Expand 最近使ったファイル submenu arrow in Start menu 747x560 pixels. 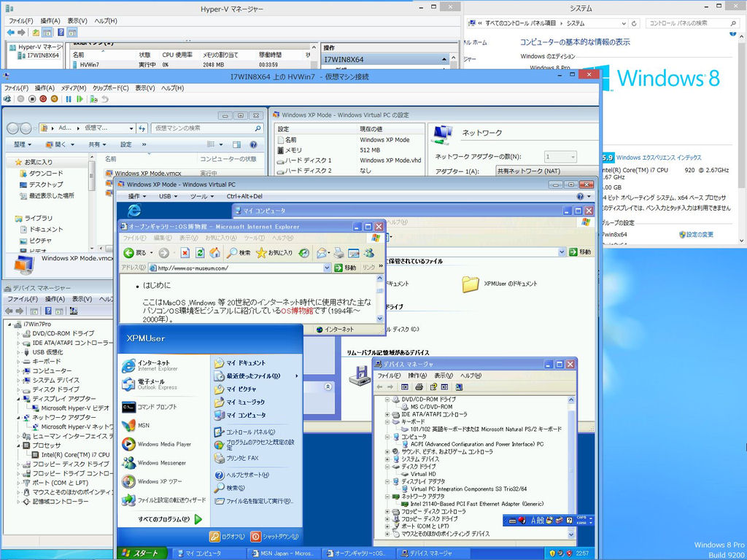click(296, 376)
